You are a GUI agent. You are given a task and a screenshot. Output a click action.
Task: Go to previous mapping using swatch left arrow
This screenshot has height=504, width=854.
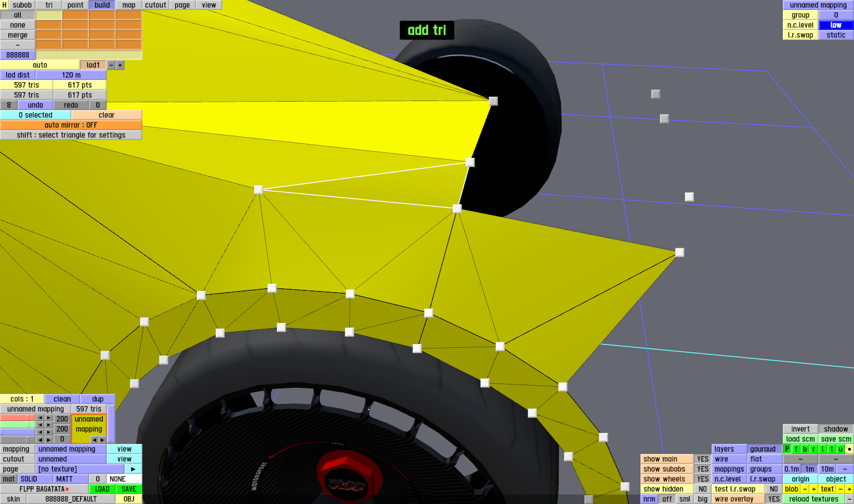(93, 440)
